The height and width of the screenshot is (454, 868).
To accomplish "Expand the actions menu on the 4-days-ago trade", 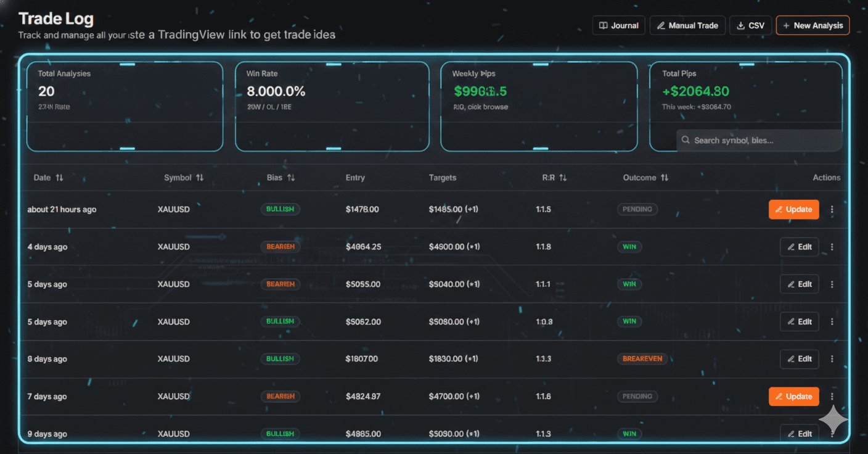I will coord(832,247).
